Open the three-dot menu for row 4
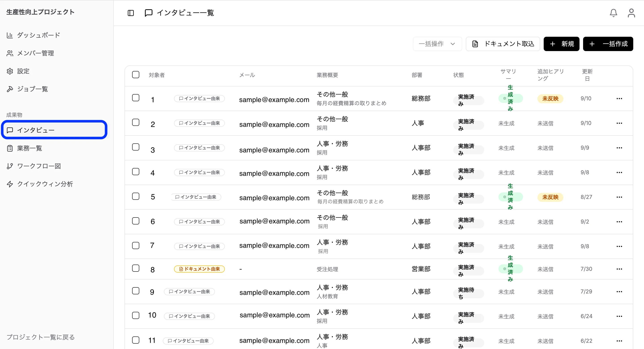Viewport: 644px width, 349px height. point(619,173)
